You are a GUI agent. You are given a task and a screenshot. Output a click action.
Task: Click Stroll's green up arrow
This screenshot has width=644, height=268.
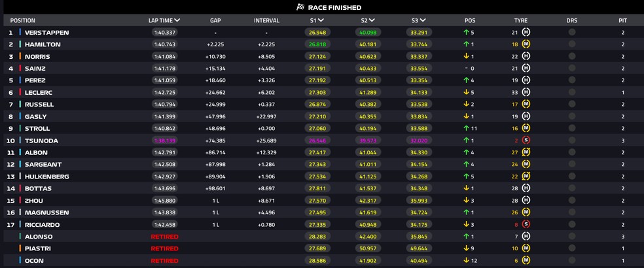pyautogui.click(x=466, y=129)
